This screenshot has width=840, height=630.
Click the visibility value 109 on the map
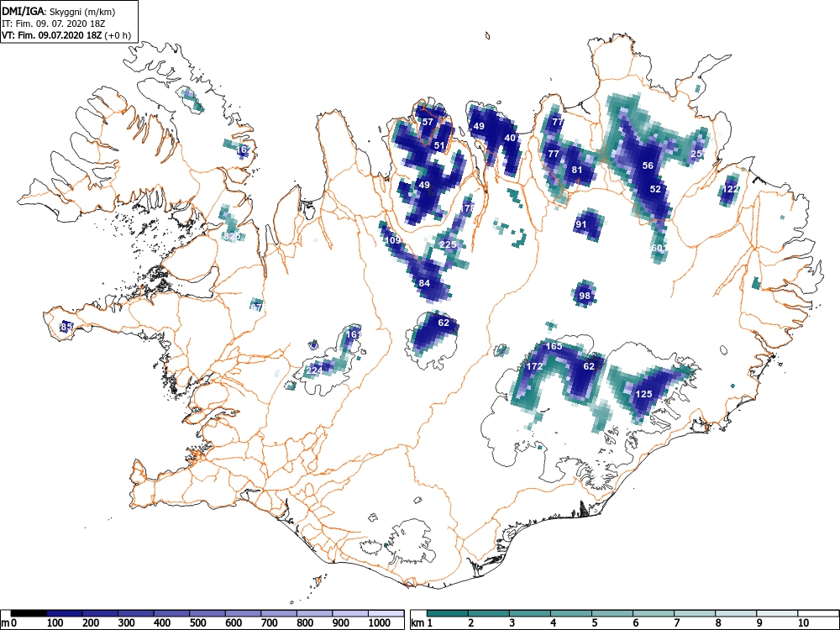pyautogui.click(x=392, y=240)
